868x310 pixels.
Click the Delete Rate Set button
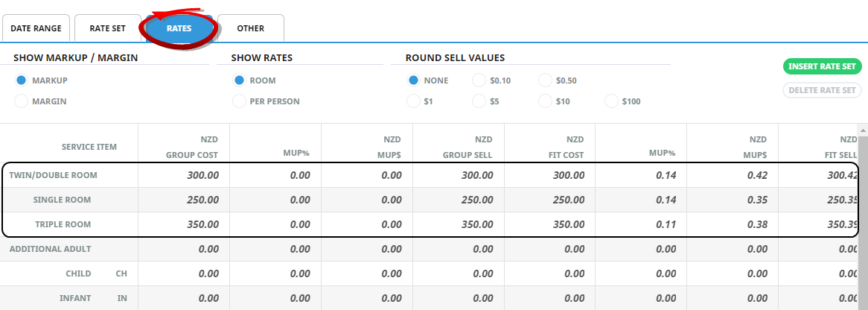pyautogui.click(x=822, y=90)
